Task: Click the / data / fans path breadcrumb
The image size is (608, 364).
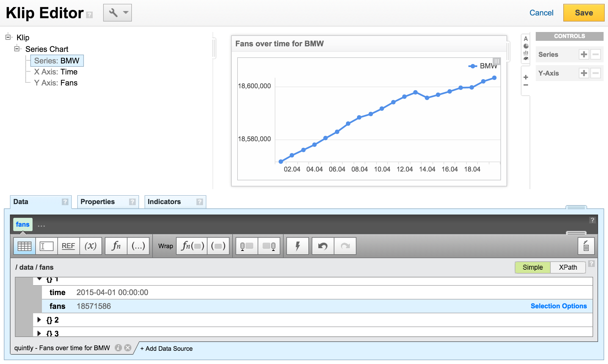Action: [x=34, y=267]
